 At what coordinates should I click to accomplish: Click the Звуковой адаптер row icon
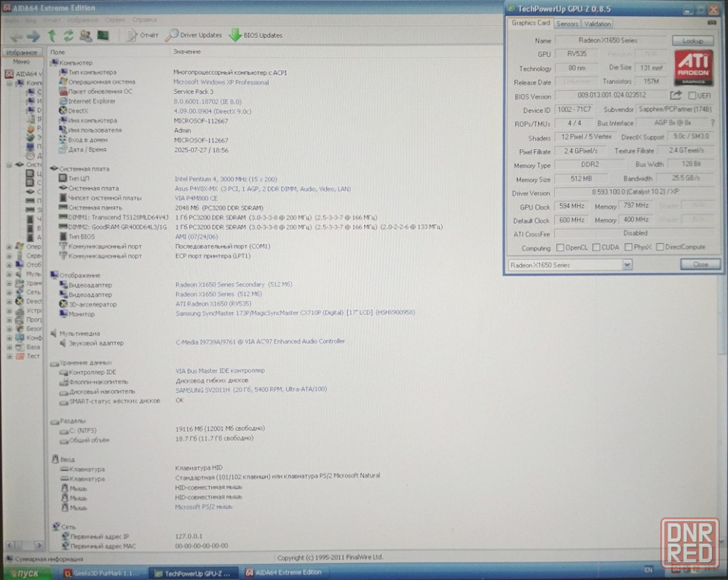(63, 343)
